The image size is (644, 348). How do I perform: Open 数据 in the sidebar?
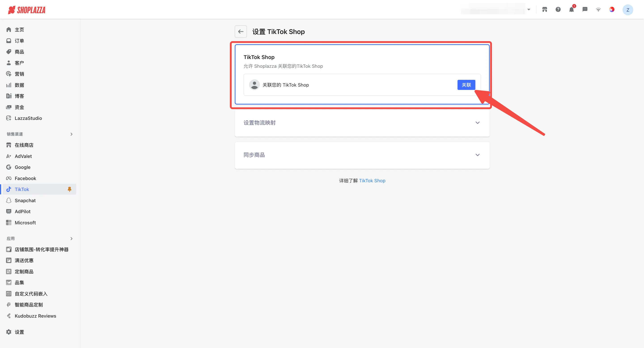19,85
